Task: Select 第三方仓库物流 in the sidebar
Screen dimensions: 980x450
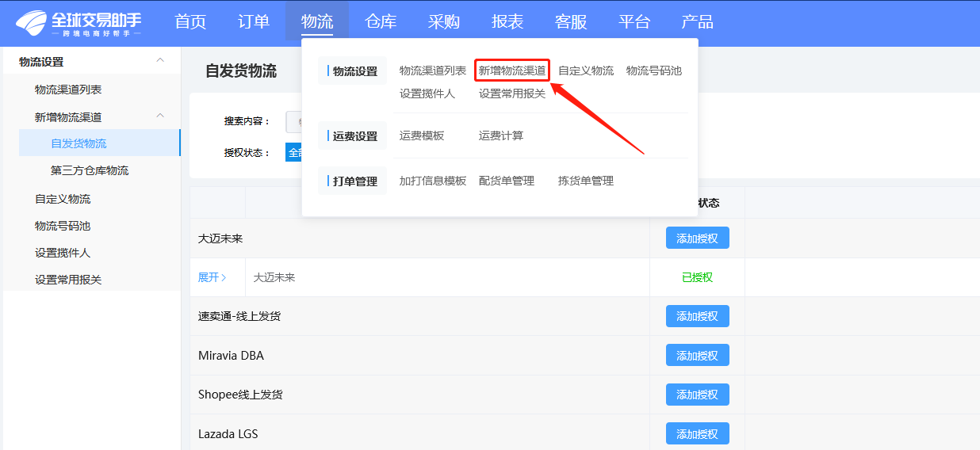Action: pos(90,170)
